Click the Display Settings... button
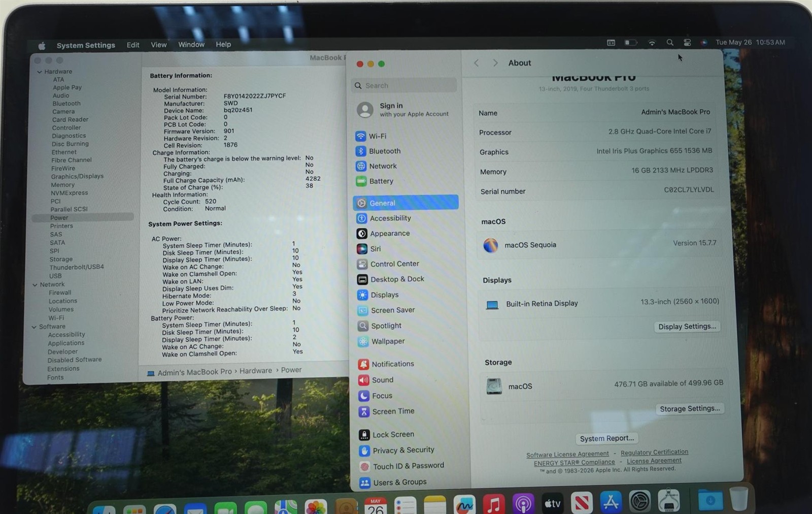The height and width of the screenshot is (514, 812). [687, 327]
